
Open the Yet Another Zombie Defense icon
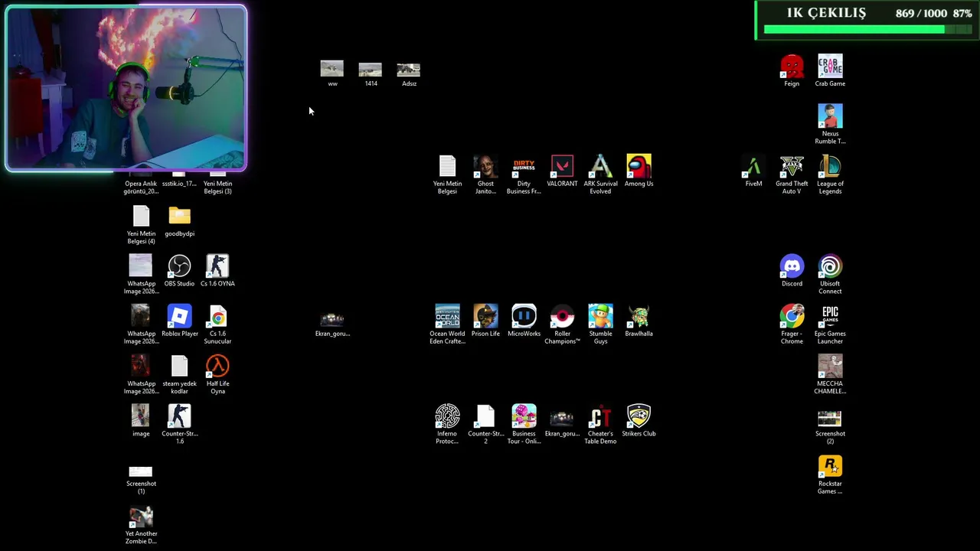tap(141, 517)
